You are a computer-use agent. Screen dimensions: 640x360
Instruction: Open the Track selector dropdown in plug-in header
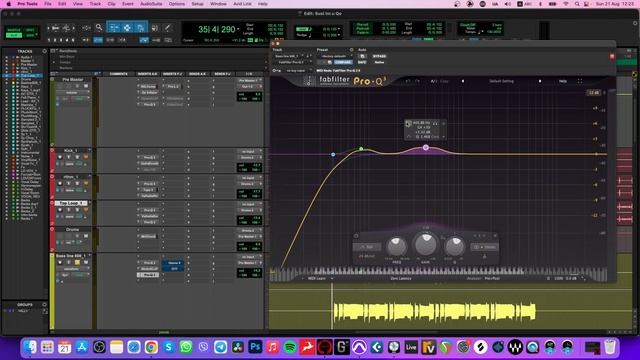click(x=289, y=56)
